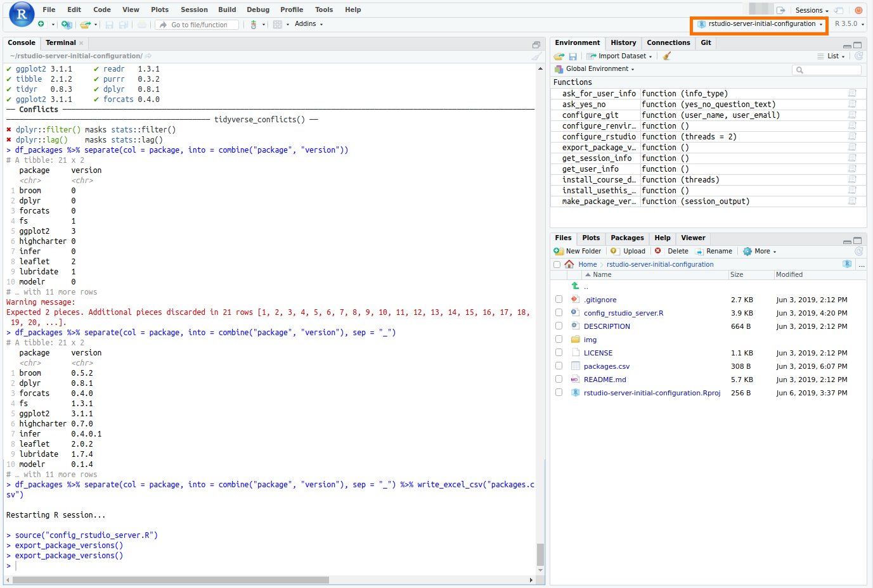Check the .gitignore file checkbox
Viewport: 873px width, 588px height.
(559, 299)
